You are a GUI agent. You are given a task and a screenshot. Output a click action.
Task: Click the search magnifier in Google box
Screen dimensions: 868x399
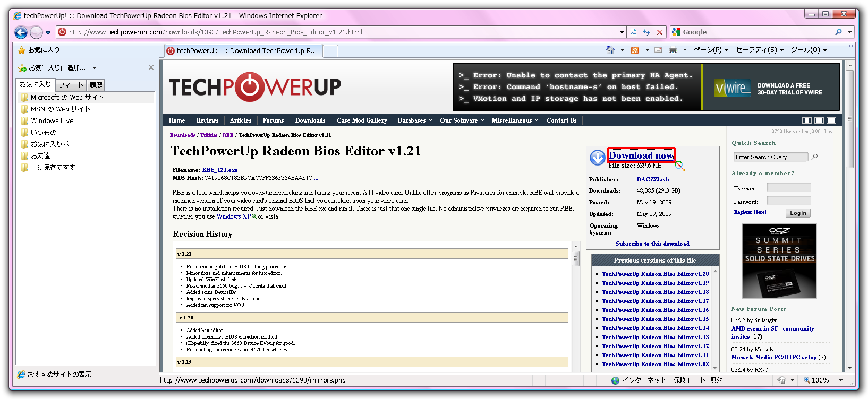click(838, 32)
